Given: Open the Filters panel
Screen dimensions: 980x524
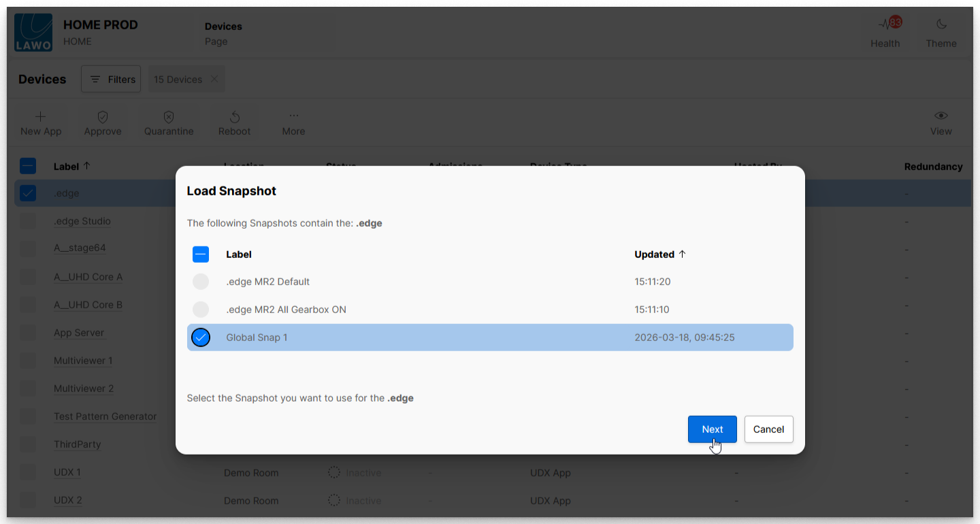Looking at the screenshot, I should [x=111, y=79].
